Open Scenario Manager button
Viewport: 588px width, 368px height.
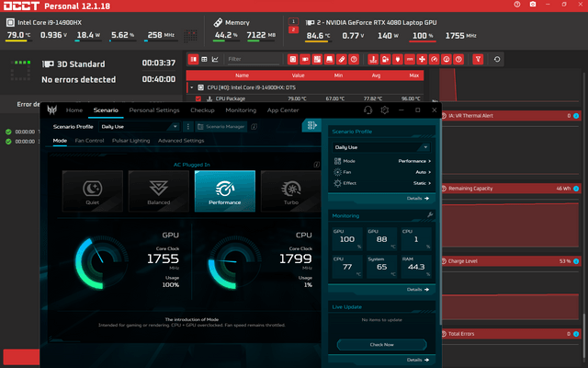[220, 127]
